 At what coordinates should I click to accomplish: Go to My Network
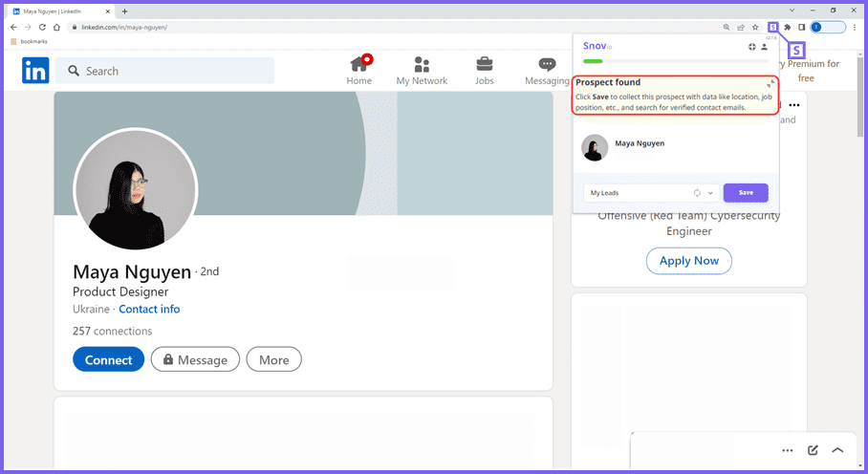[x=422, y=70]
